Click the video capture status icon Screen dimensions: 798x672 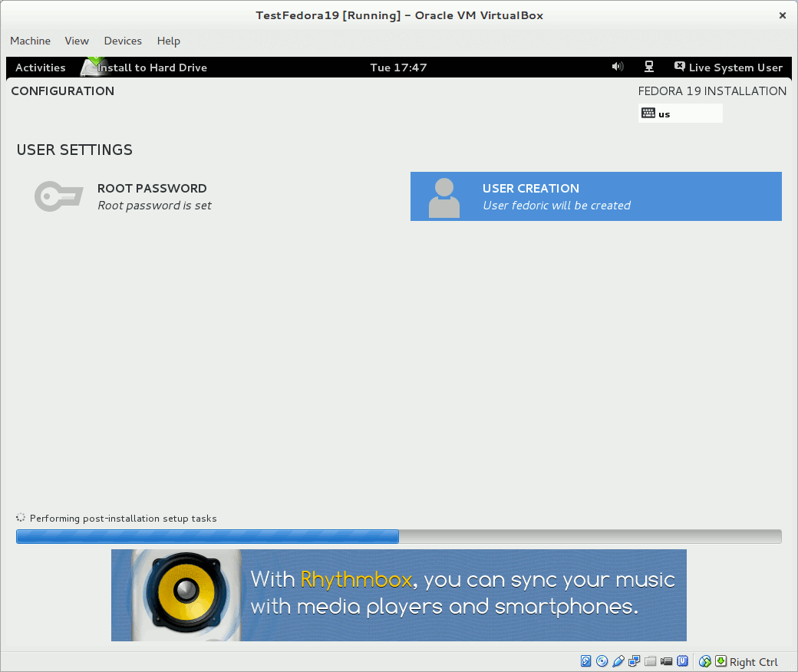[667, 661]
